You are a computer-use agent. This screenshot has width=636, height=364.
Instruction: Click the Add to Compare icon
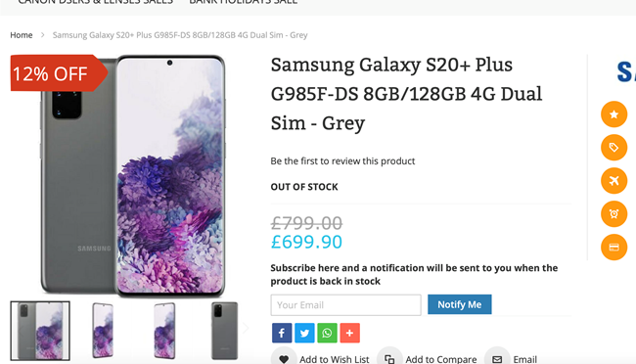click(389, 358)
